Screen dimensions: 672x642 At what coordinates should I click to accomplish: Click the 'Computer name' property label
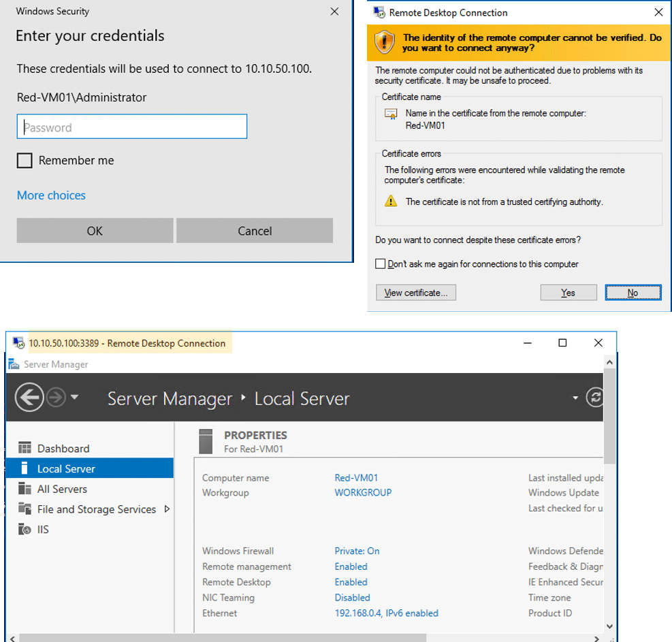[x=236, y=477]
